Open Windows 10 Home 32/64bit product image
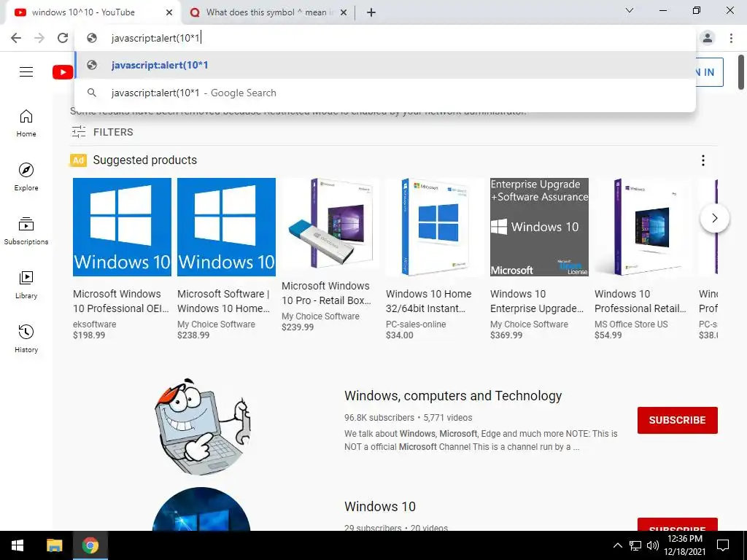Image resolution: width=747 pixels, height=560 pixels. 435,227
